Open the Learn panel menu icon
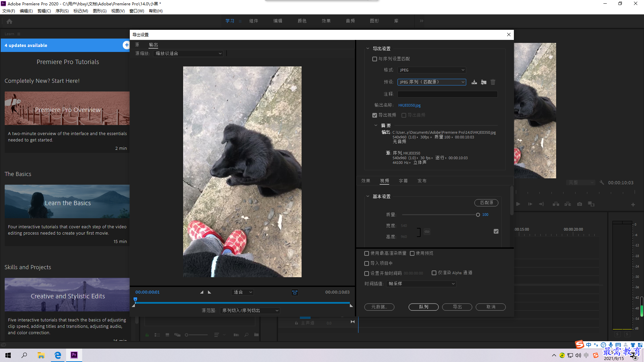Viewport: 644px width, 362px height. (x=19, y=34)
